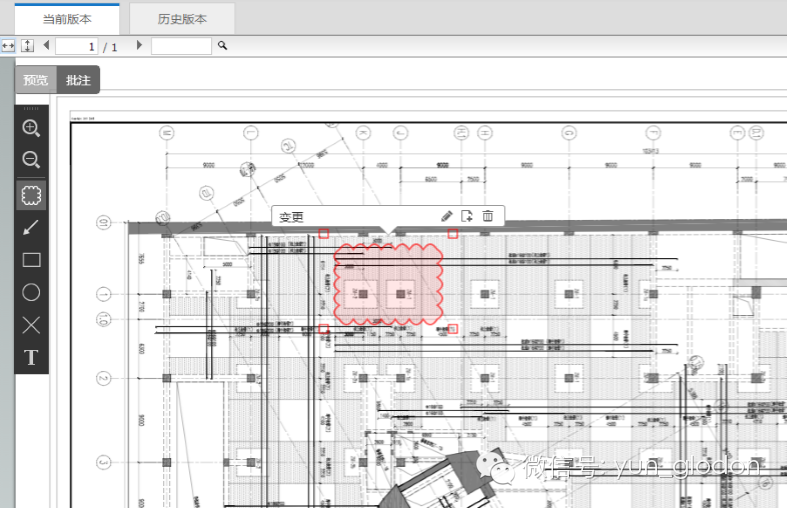Image resolution: width=787 pixels, height=508 pixels.
Task: Toggle fit-to-width view
Action: coord(8,46)
